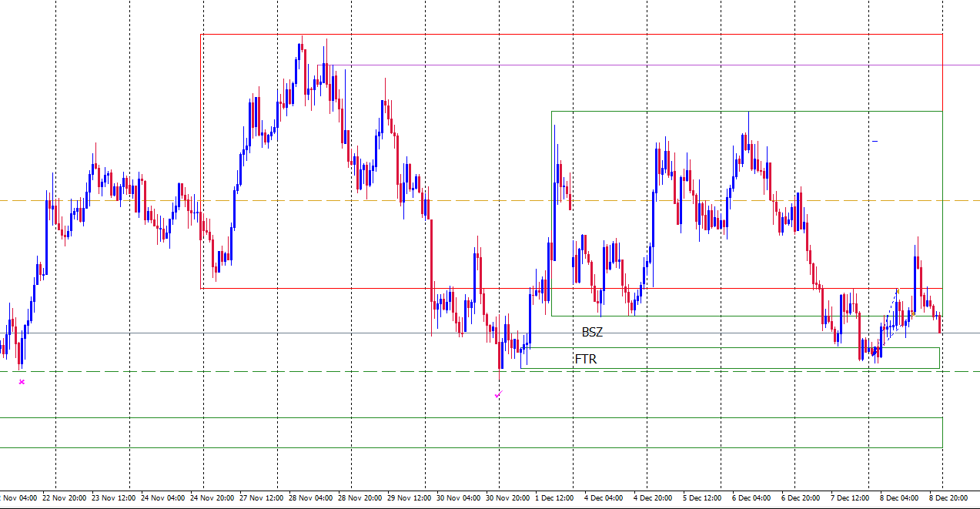Click the top edge of the bottom green zone
The height and width of the screenshot is (509, 980).
[x=462, y=417]
